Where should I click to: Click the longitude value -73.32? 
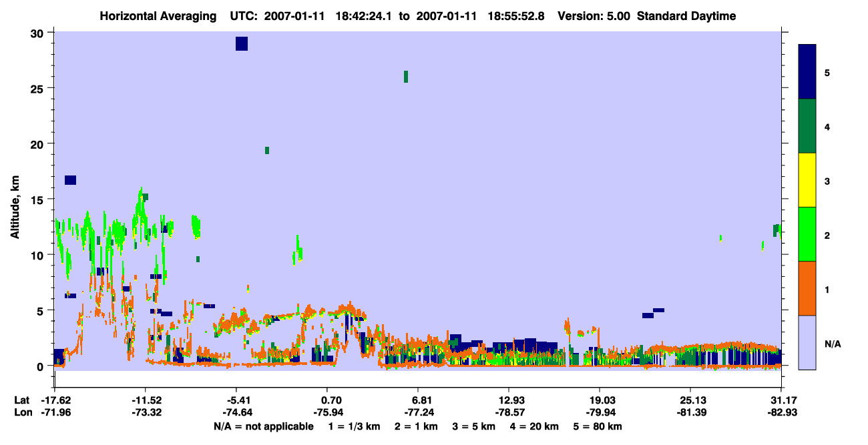click(x=147, y=413)
